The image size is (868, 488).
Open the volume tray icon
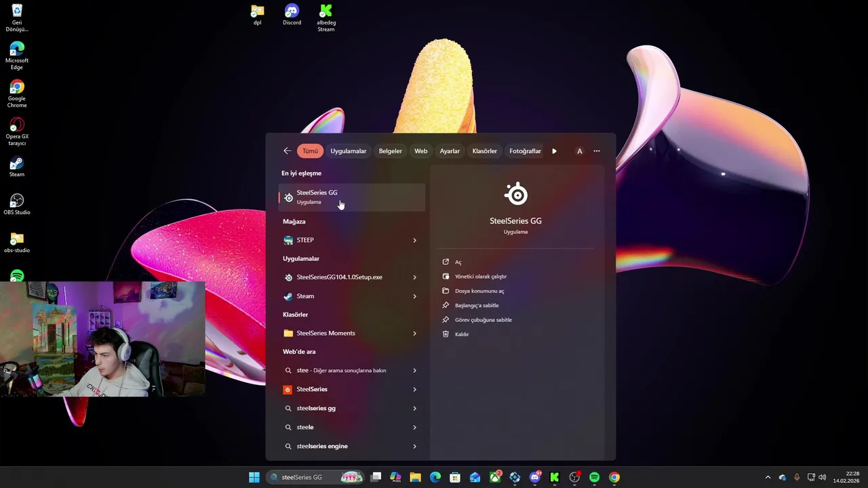(x=823, y=477)
